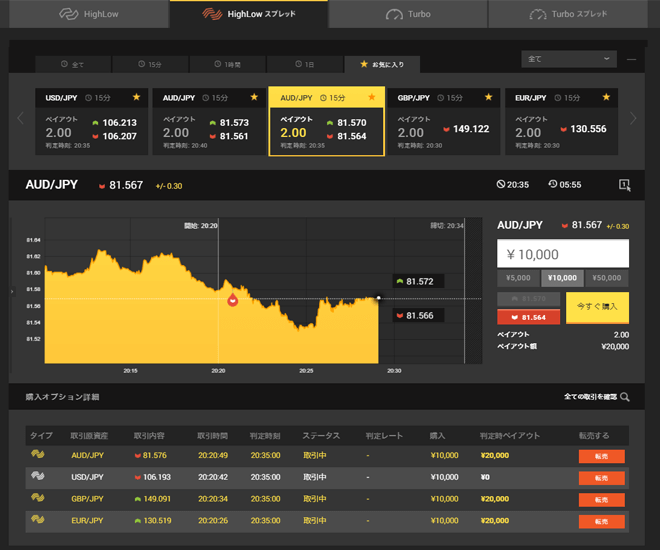Filter options by 15分 tab
The image size is (660, 550).
pos(150,64)
